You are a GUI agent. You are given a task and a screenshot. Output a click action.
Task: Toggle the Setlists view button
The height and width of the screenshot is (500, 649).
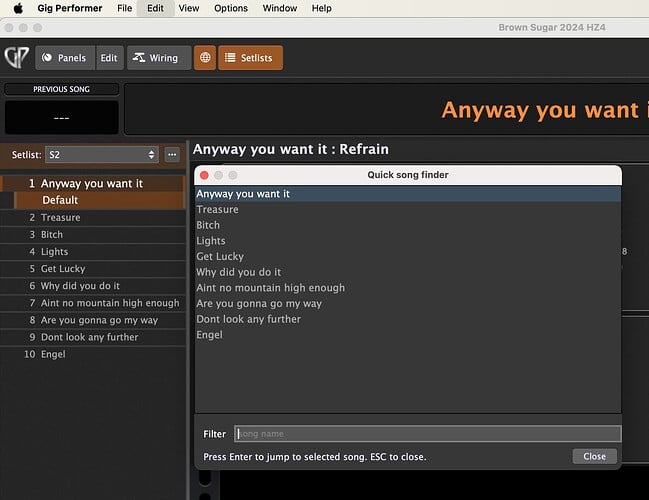(250, 58)
